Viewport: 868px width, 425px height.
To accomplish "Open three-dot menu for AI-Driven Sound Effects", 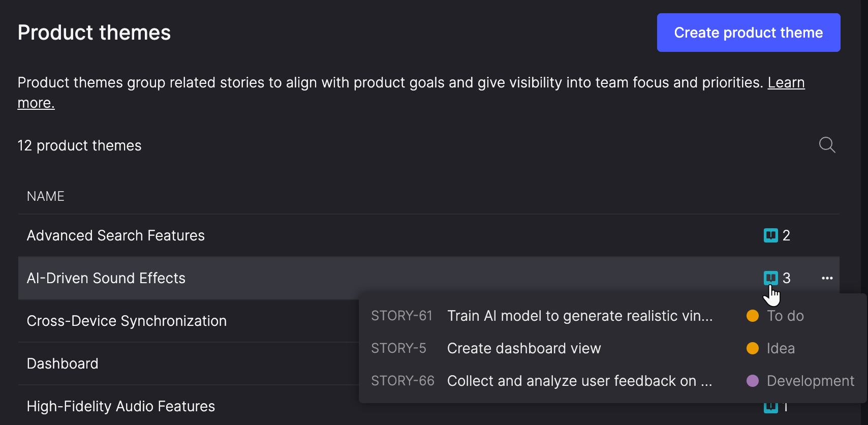I will [827, 278].
